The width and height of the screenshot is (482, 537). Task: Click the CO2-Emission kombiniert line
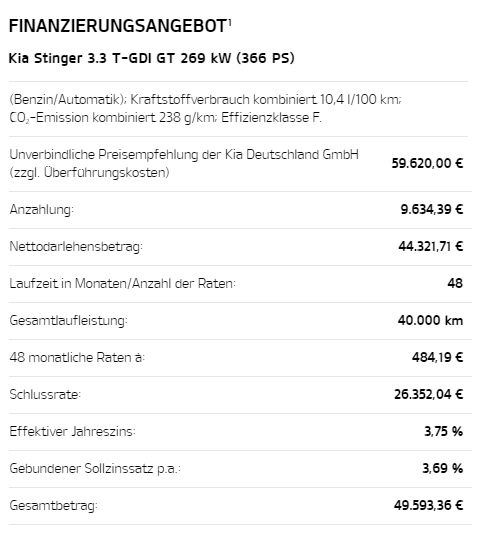coord(165,117)
